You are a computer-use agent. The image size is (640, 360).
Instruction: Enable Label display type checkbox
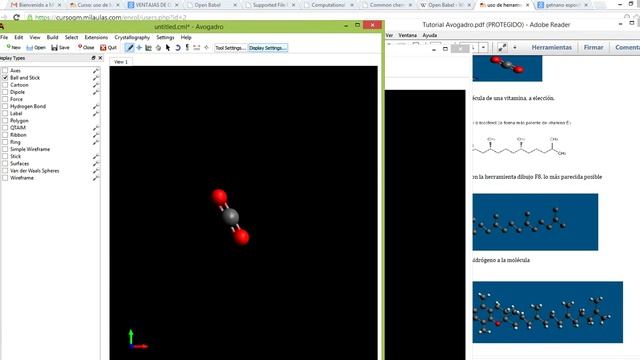(5, 113)
